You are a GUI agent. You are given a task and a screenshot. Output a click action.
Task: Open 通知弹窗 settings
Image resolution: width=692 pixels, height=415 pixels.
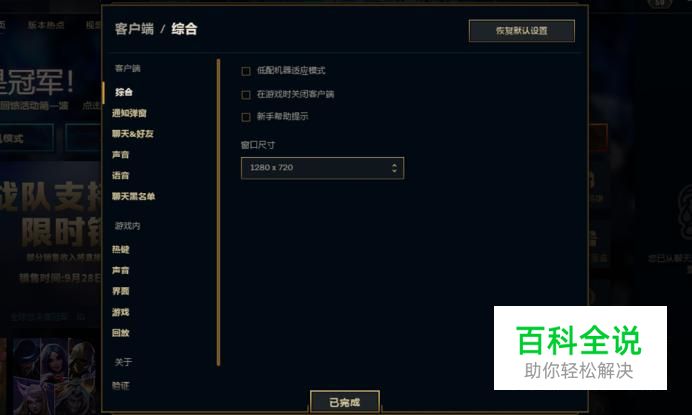point(129,113)
